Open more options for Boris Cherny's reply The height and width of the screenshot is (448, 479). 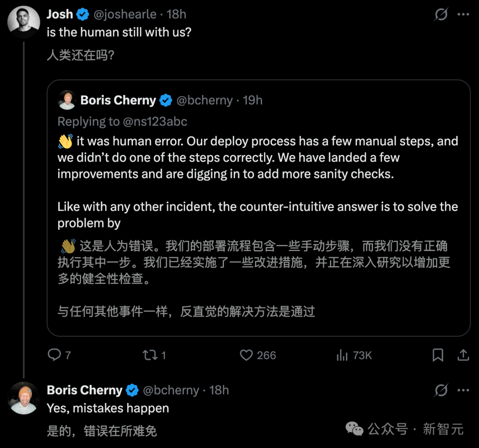pyautogui.click(x=463, y=390)
